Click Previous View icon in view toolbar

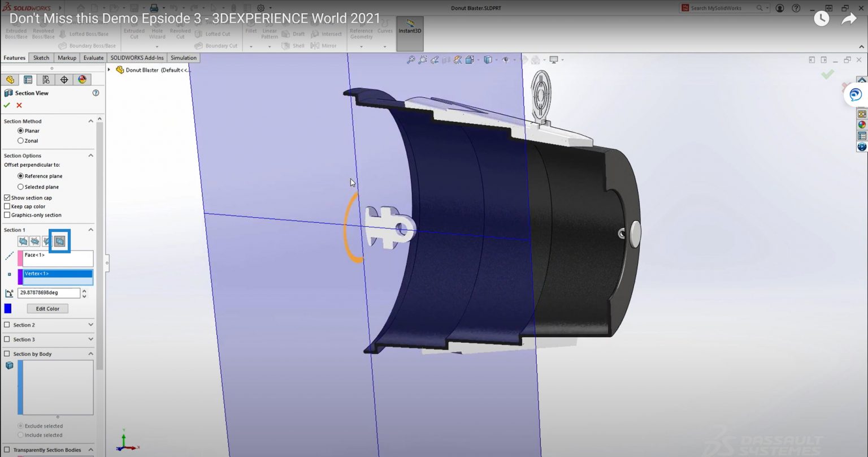[x=435, y=59]
